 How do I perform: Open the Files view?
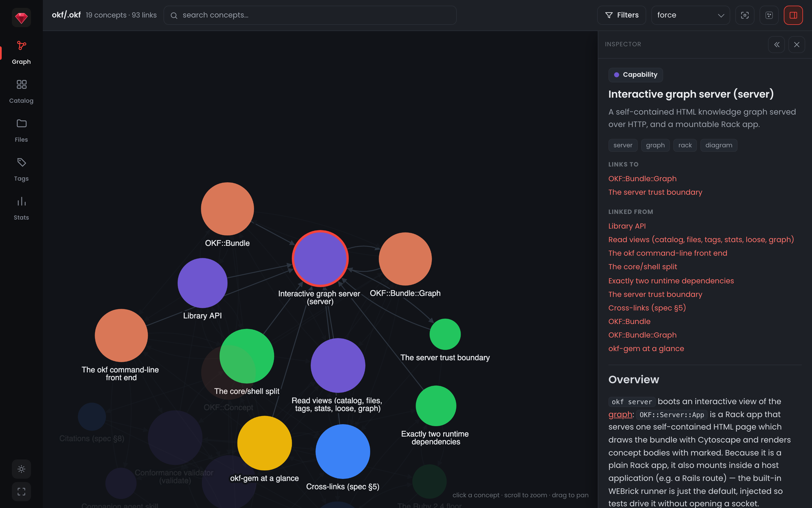click(x=21, y=130)
